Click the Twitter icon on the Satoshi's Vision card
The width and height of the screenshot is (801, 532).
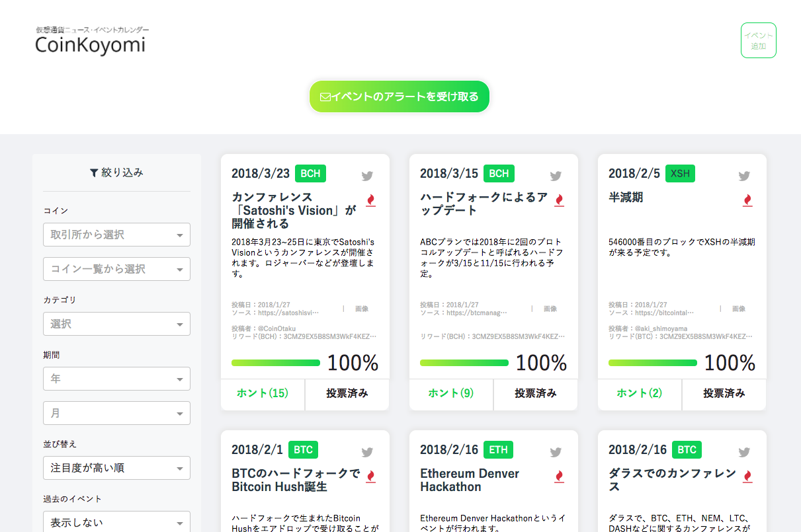(367, 176)
